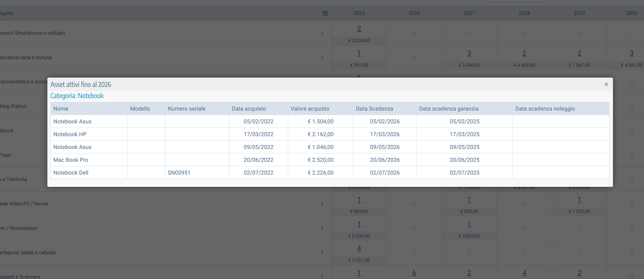The width and height of the screenshot is (644, 279).
Task: Expand the 'ezzatura varia e minuta' row chevron
Action: click(322, 57)
